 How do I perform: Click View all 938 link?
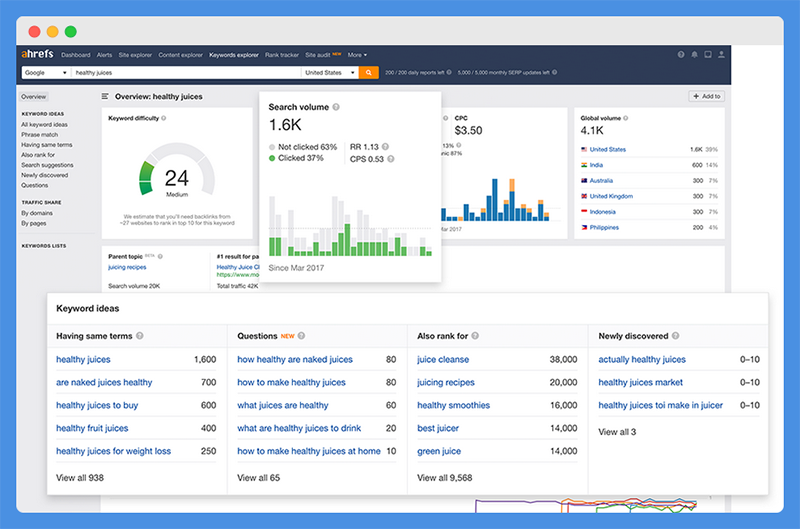(x=80, y=478)
